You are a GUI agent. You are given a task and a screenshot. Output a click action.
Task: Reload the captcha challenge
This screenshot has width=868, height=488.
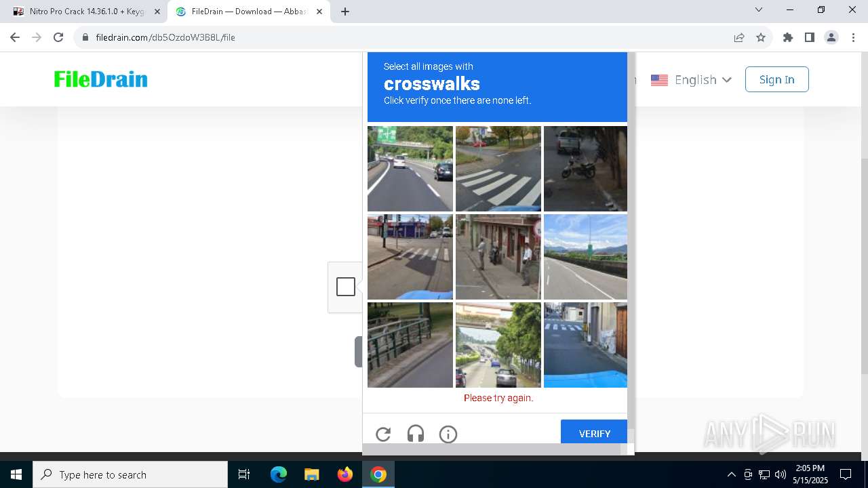[x=383, y=434]
